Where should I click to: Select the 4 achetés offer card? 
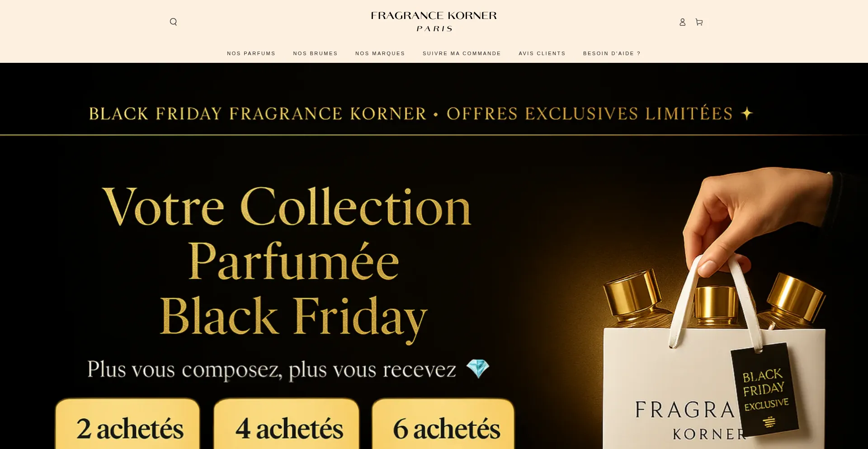286,424
